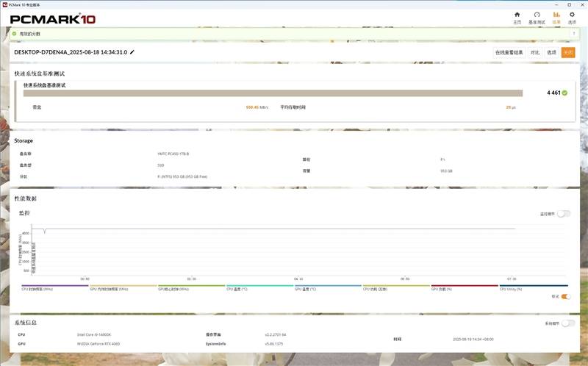The image size is (588, 366).
Task: Toggle the 监控细节 monitoring details switch
Action: 564,214
